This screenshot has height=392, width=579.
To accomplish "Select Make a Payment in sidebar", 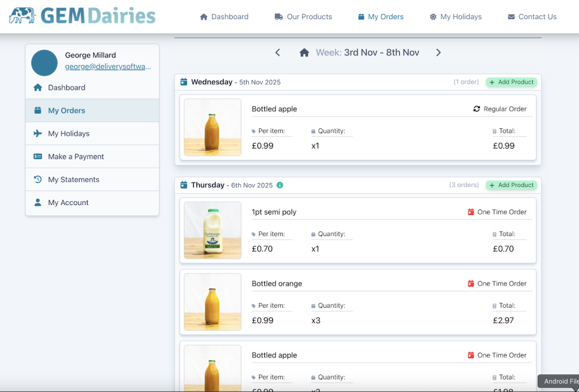I will [x=76, y=156].
